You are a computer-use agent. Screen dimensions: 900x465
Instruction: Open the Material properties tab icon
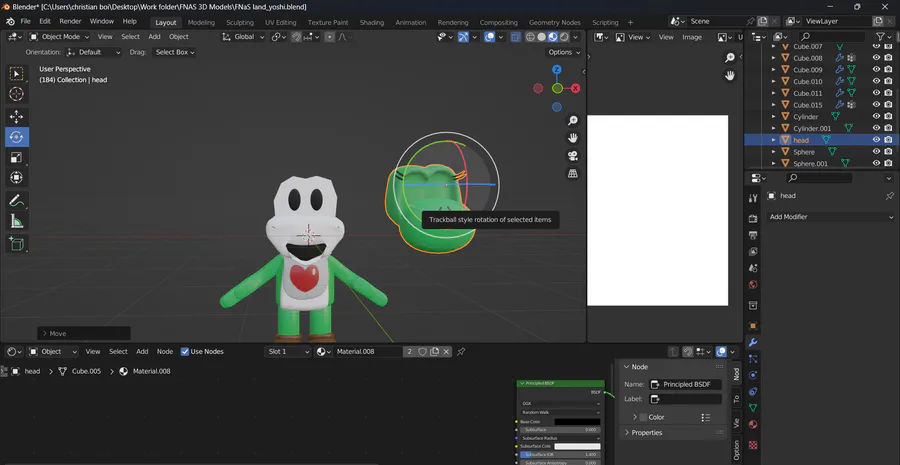pyautogui.click(x=753, y=424)
